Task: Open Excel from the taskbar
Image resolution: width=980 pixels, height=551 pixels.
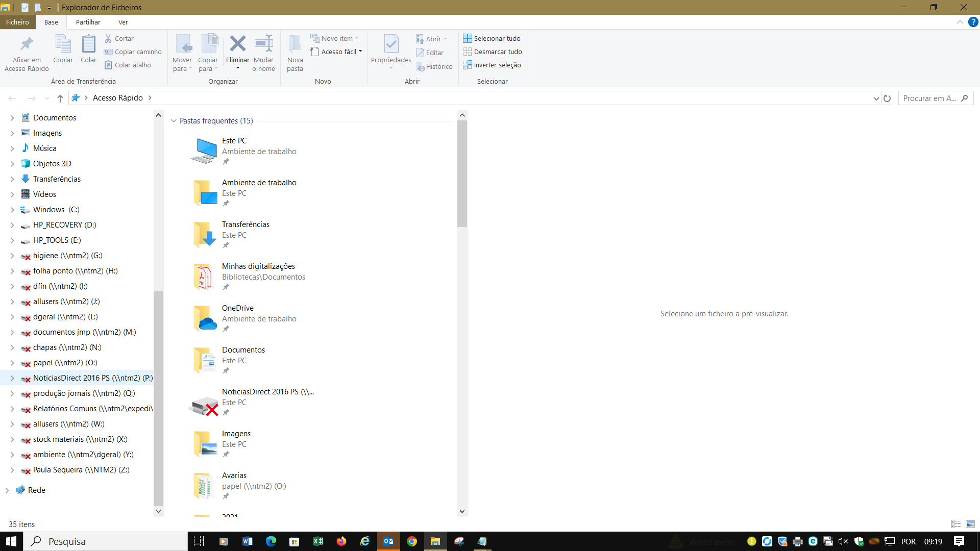Action: click(x=318, y=541)
